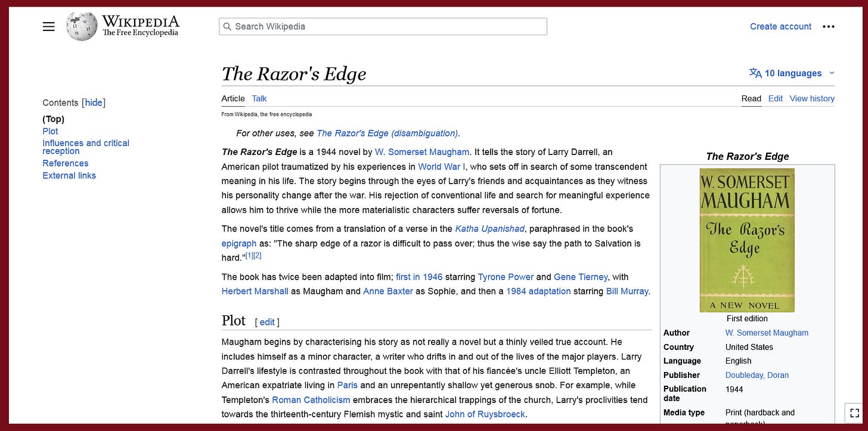
Task: Open the Katha Upanishad link
Action: pyautogui.click(x=490, y=228)
